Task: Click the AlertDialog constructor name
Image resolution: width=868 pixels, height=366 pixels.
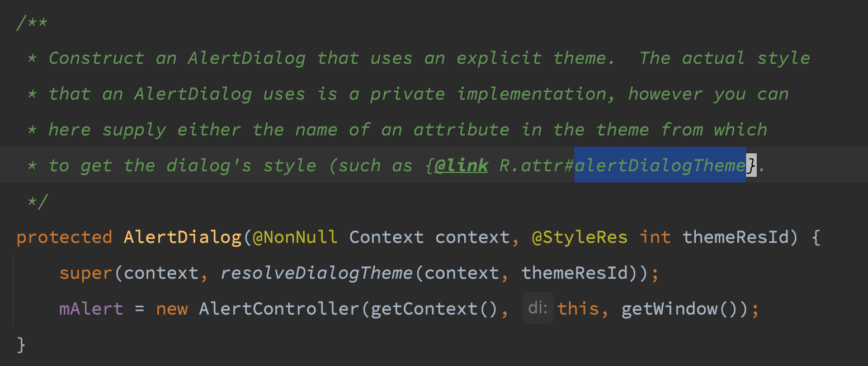Action: [x=182, y=237]
